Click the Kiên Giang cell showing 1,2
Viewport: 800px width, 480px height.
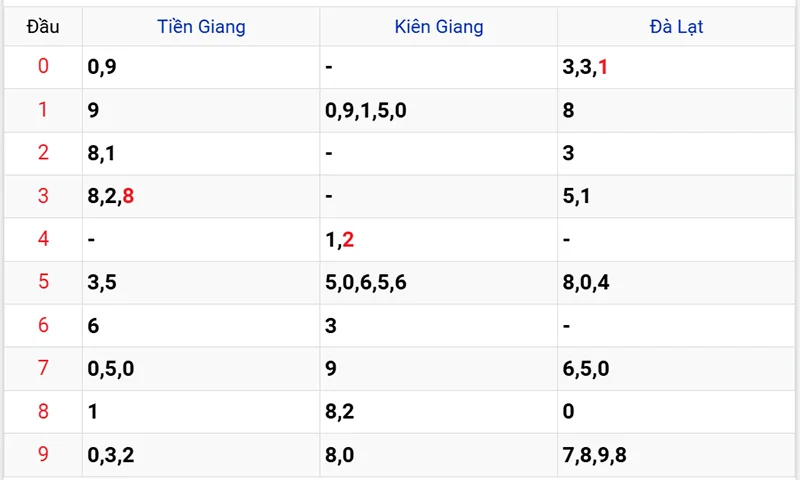pos(340,239)
